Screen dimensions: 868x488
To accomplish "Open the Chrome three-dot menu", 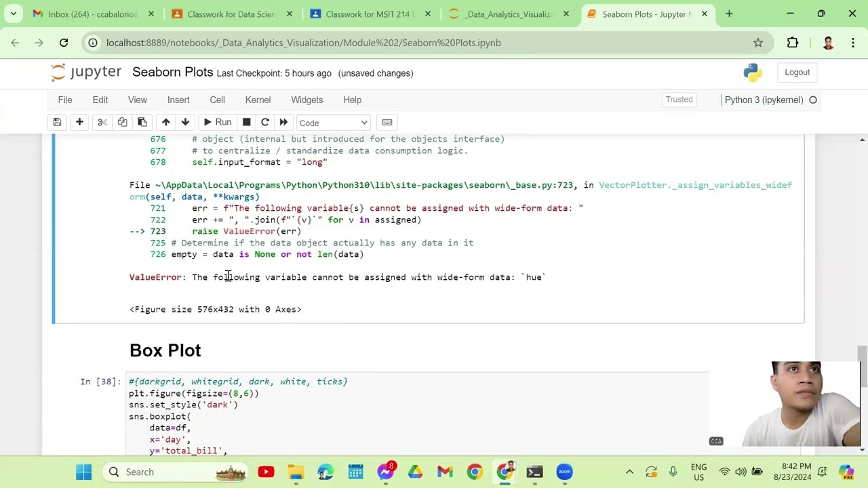I will coord(852,43).
